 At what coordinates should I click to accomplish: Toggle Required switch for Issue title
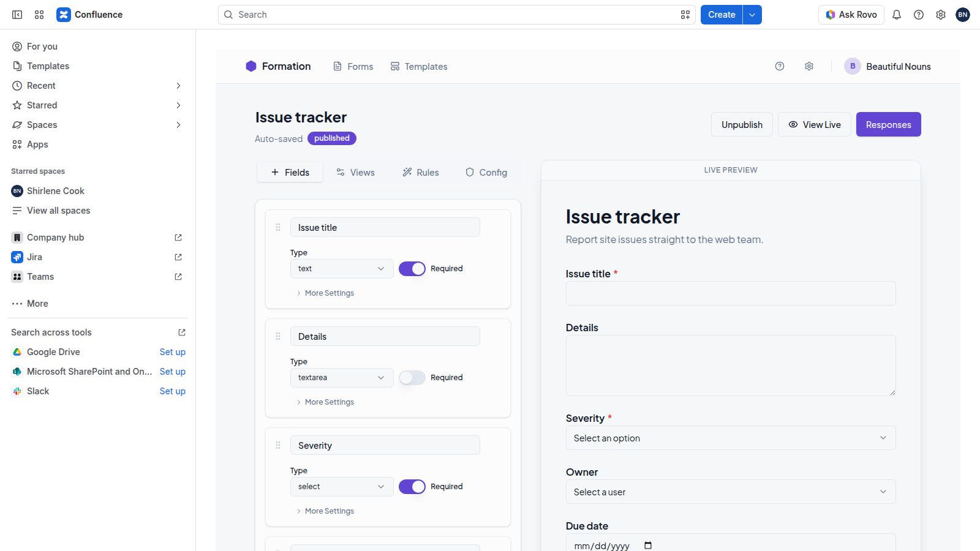412,269
